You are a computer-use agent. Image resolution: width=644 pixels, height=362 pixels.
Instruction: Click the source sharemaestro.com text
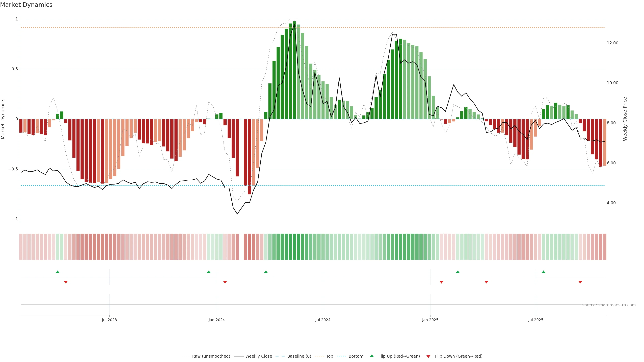point(609,305)
